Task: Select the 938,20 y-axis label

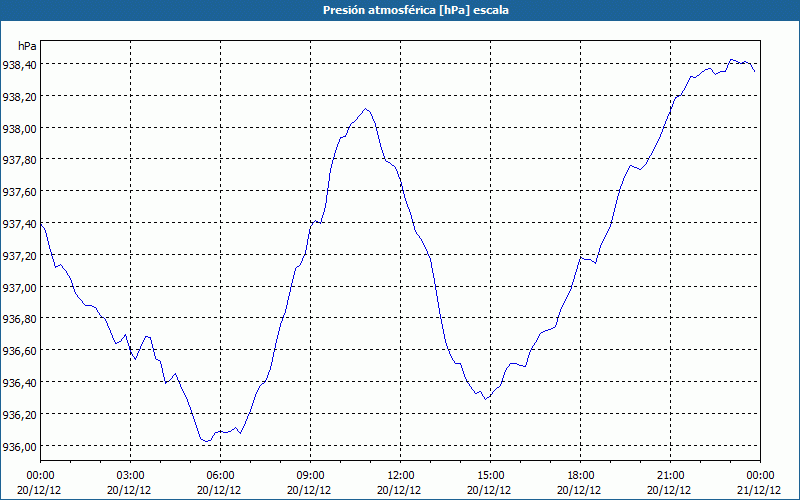Action: 19,96
